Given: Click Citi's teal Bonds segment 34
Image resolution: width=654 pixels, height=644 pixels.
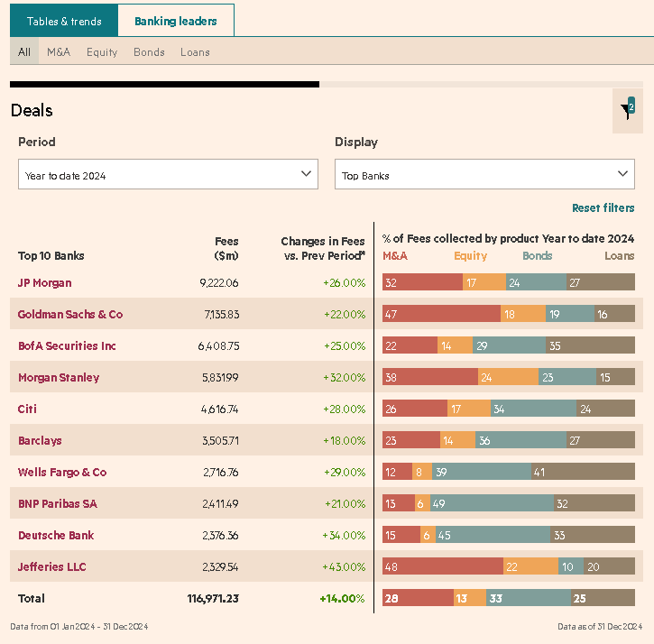Looking at the screenshot, I should tap(533, 408).
